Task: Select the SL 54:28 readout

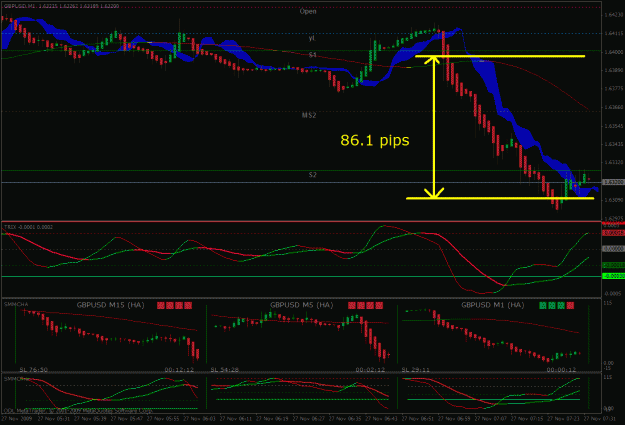Action: pos(224,370)
